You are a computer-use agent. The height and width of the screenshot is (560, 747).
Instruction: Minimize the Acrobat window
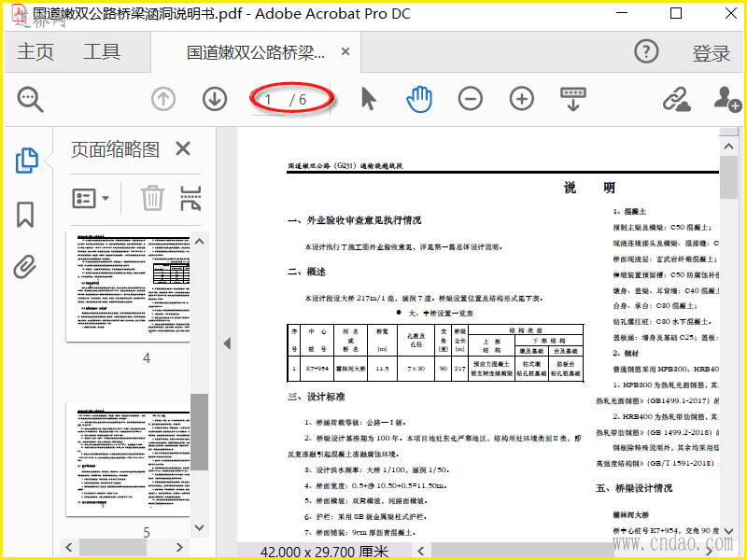pos(622,13)
